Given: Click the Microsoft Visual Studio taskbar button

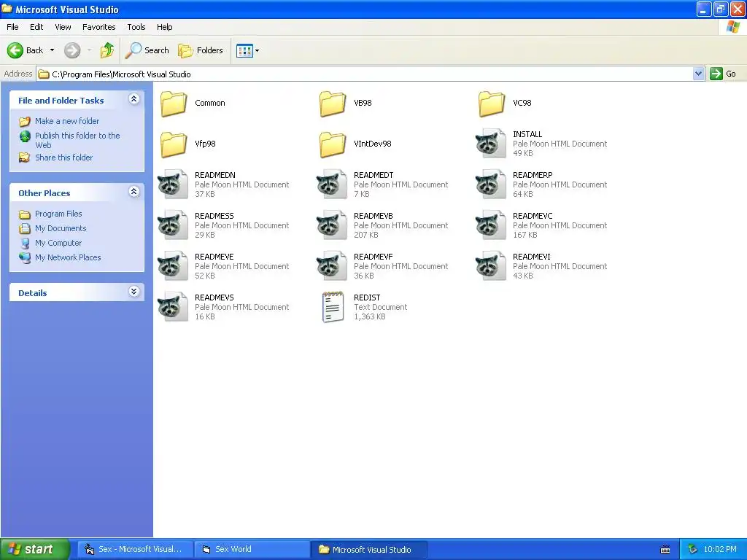Looking at the screenshot, I should [368, 550].
